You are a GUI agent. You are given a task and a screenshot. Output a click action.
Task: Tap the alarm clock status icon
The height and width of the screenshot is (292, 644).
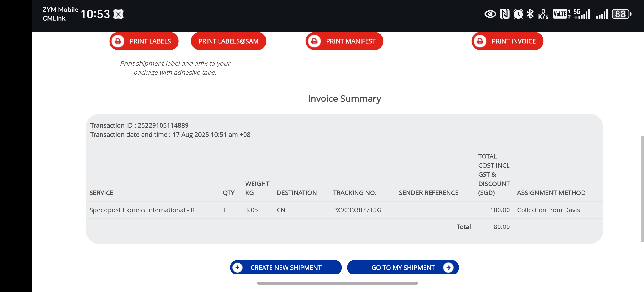518,14
